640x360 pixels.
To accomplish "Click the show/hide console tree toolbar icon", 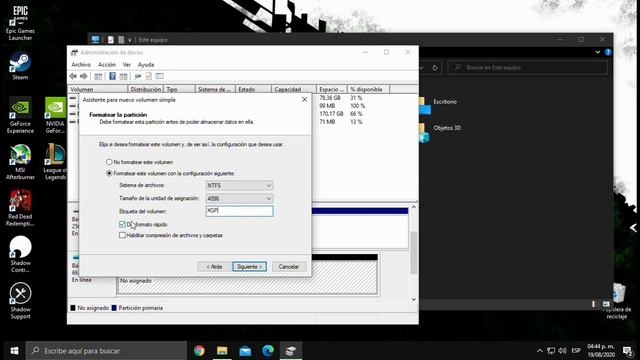I will click(x=98, y=76).
